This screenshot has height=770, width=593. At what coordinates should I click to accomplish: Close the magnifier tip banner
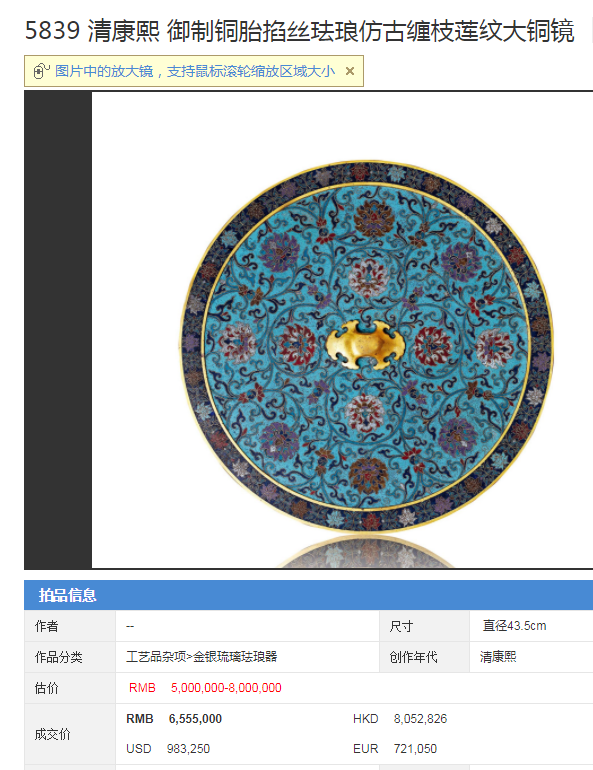[350, 71]
